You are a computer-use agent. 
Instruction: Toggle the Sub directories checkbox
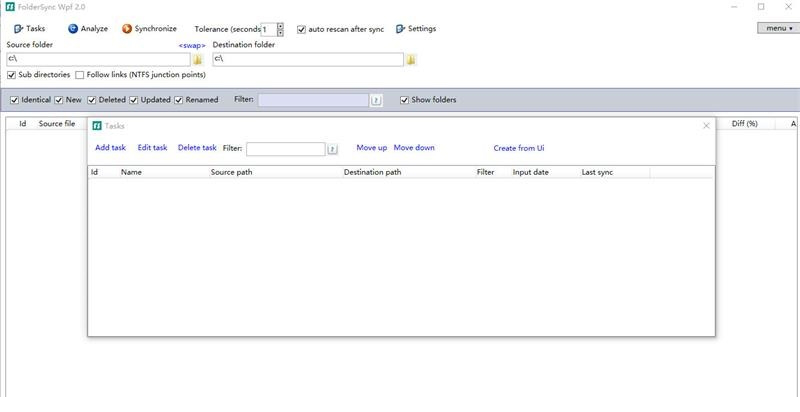pos(12,75)
